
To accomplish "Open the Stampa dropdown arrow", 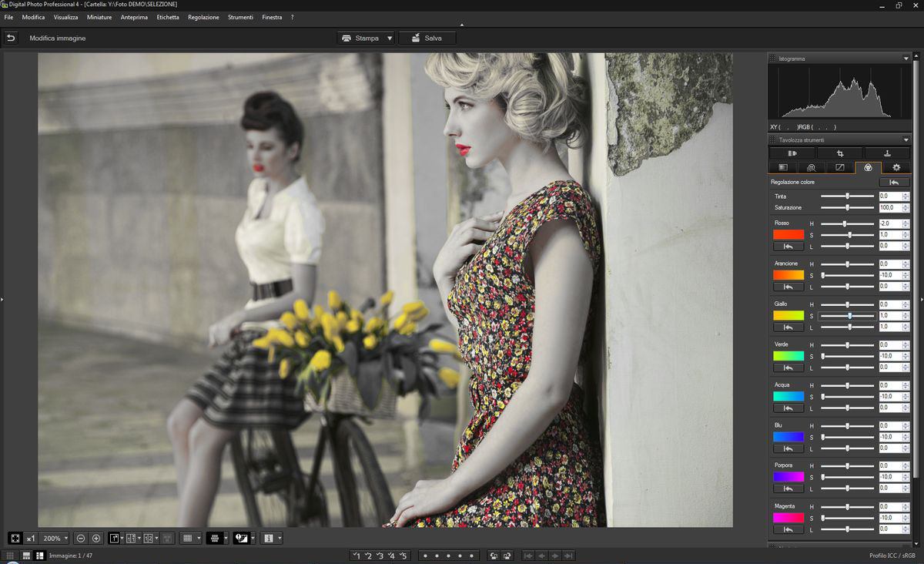I will click(390, 38).
